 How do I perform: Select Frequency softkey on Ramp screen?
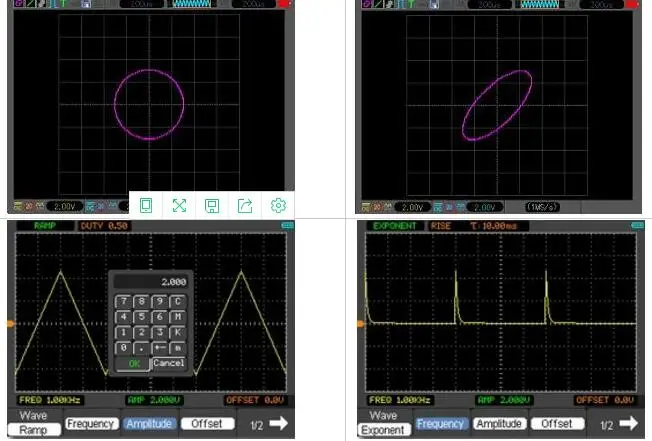pyautogui.click(x=91, y=424)
